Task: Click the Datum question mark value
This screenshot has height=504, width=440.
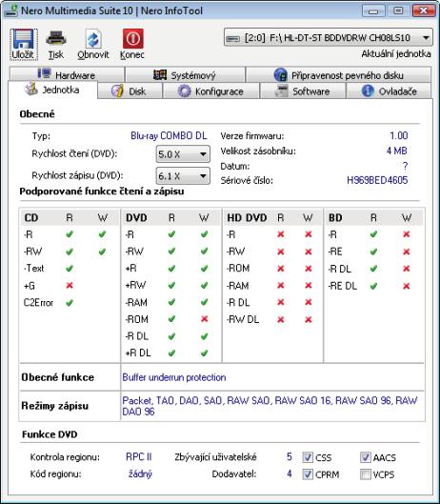Action: (405, 166)
